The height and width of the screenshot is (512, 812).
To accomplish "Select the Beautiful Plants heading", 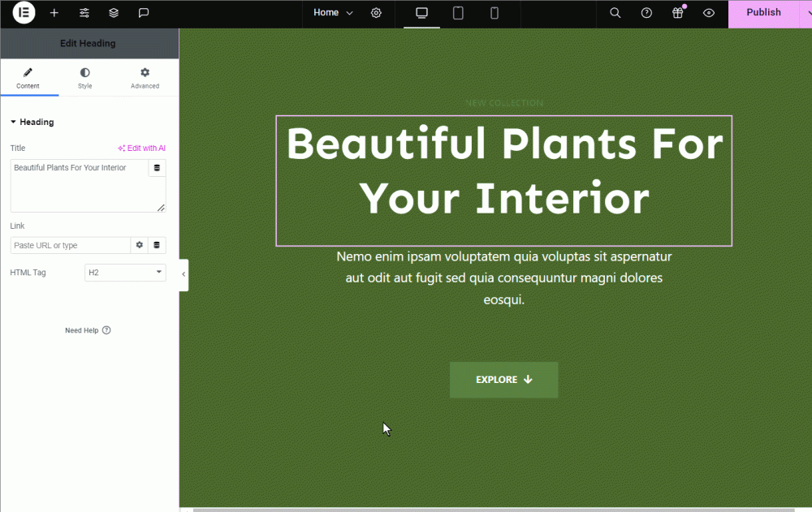I will click(x=504, y=181).
